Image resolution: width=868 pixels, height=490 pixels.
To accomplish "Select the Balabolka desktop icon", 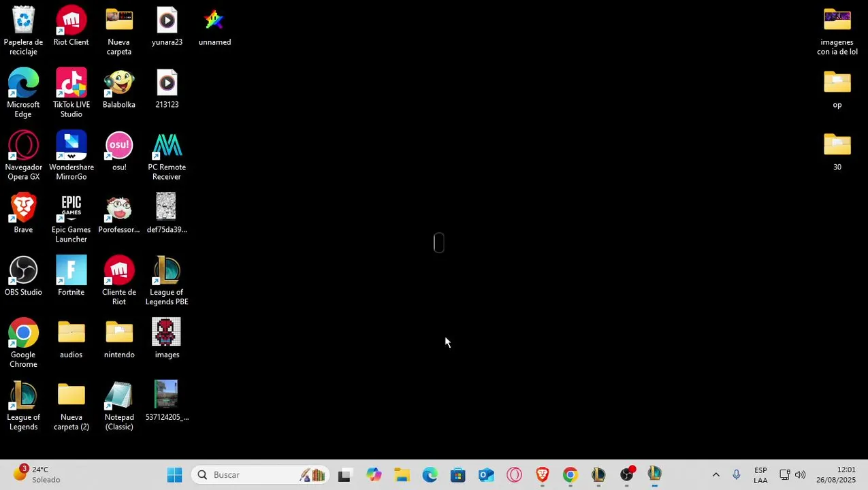I will (x=119, y=88).
